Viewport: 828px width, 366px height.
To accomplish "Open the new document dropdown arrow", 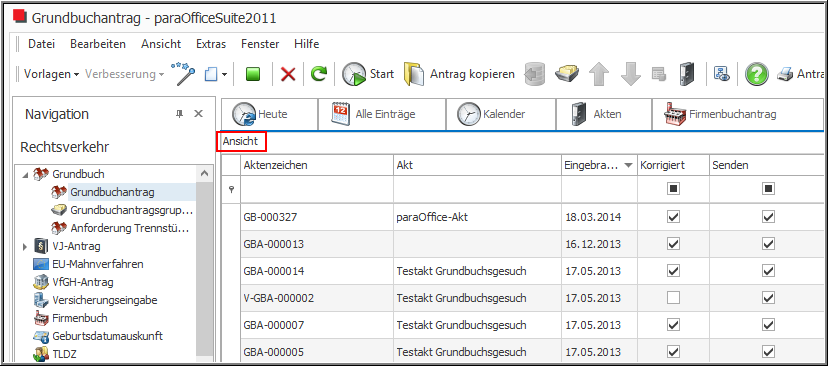I will coord(224,74).
